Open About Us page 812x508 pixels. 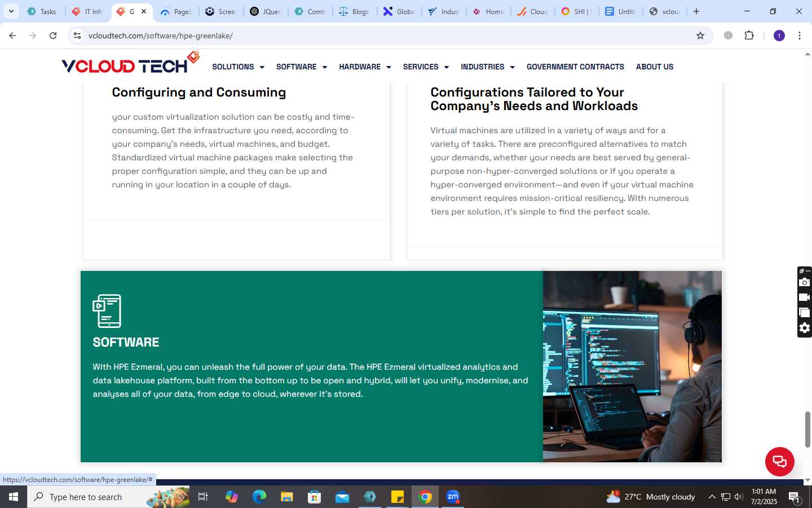655,67
